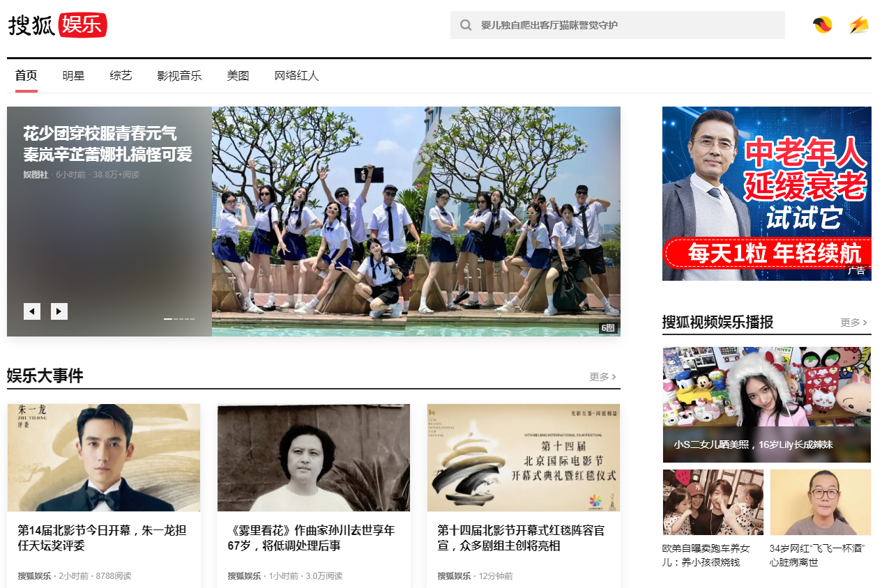Show previous carousel slide
The image size is (882, 588).
32,311
